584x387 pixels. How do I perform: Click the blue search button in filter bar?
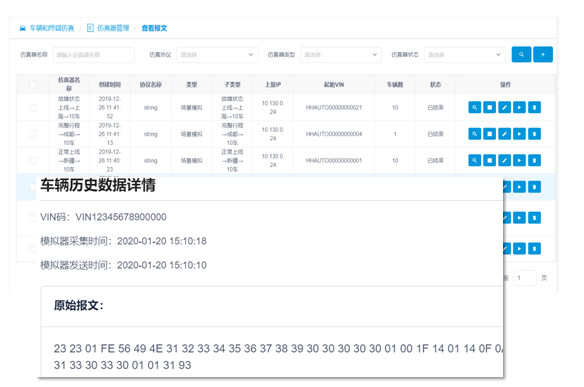(x=521, y=54)
